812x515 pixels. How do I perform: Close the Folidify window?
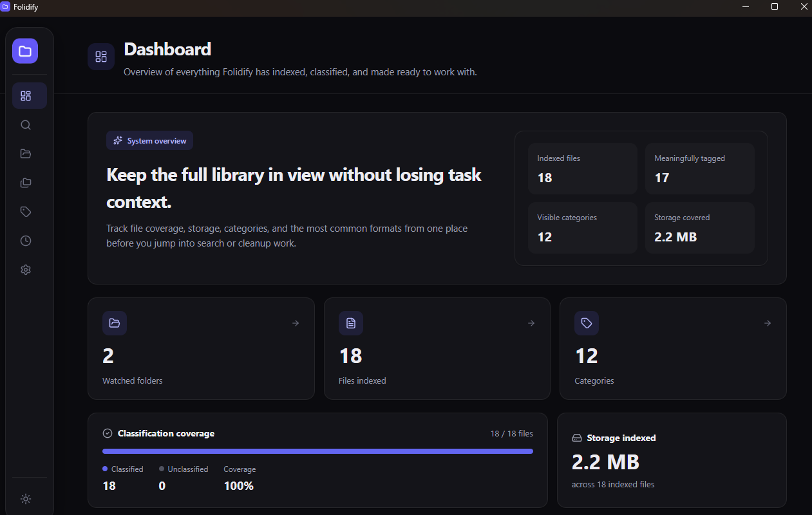click(802, 7)
